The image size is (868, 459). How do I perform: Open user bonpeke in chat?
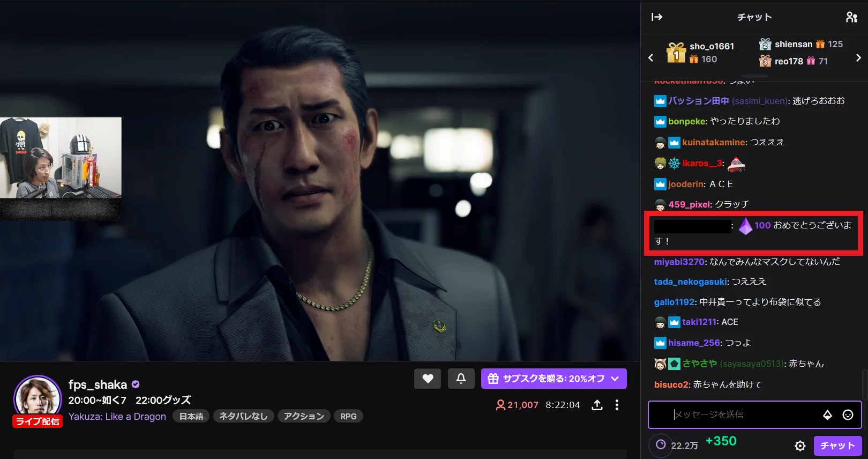pos(687,121)
